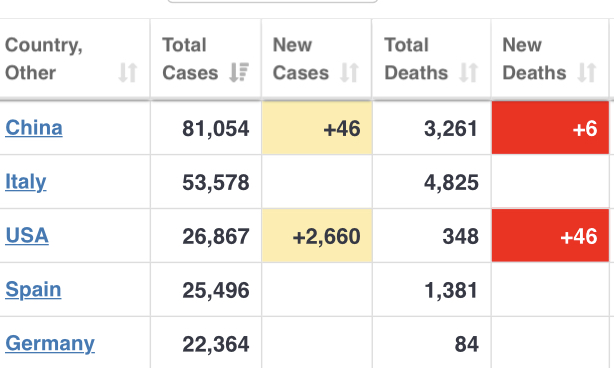Click the New Cases column header
The image size is (614, 368).
(316, 58)
